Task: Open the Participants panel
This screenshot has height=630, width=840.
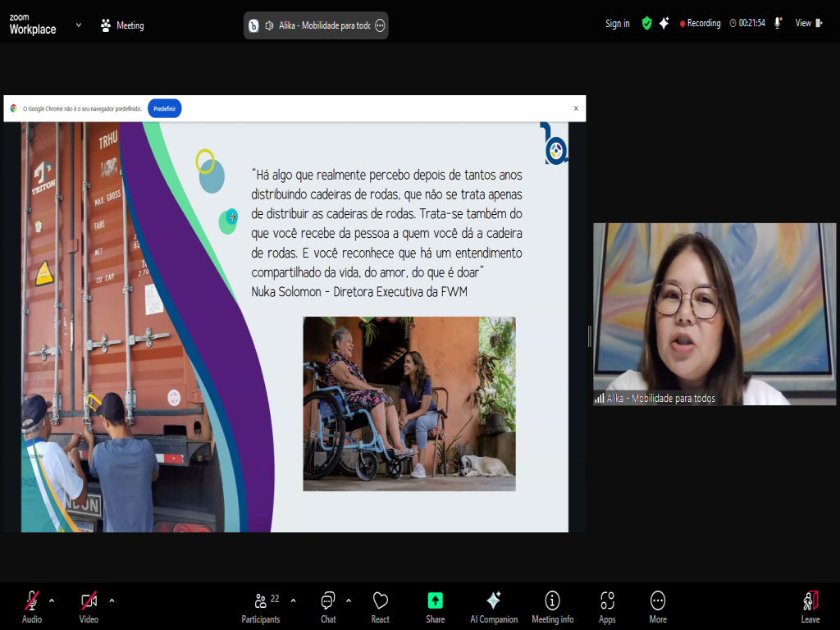Action: point(261,605)
